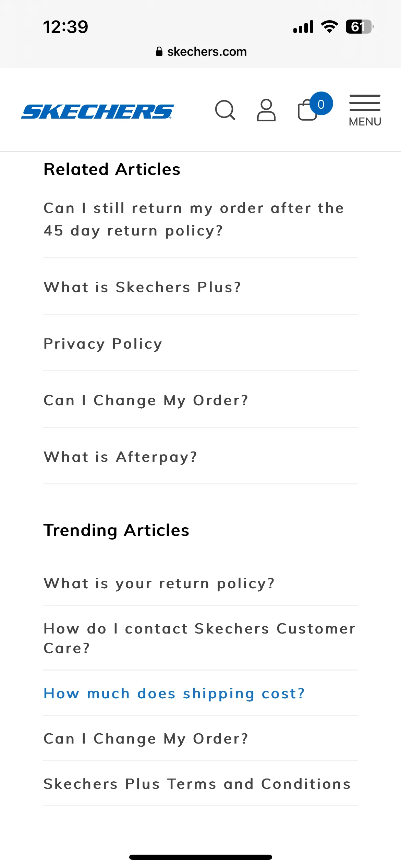Open How much does shipping cost? link

point(174,694)
